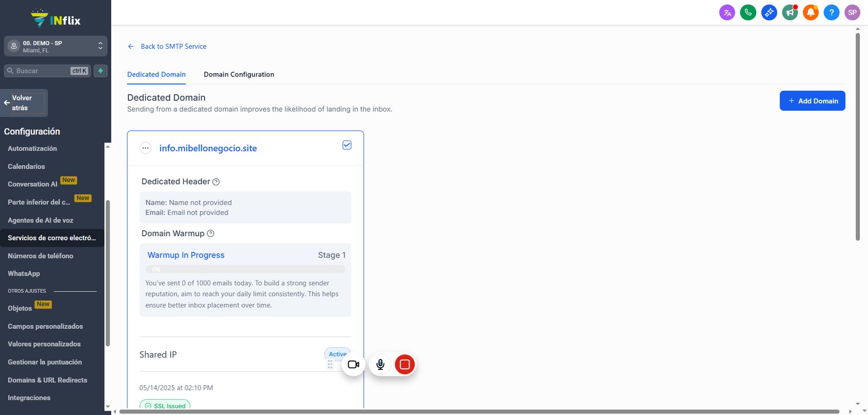Open the megaphone announcements icon
This screenshot has width=868, height=415.
coord(790,12)
